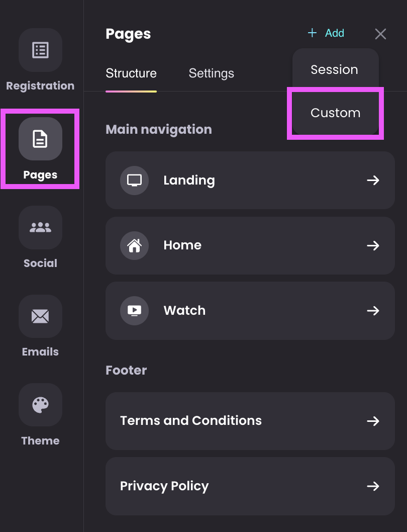Click the Watch play-screen icon
The image size is (407, 532).
pos(134,310)
